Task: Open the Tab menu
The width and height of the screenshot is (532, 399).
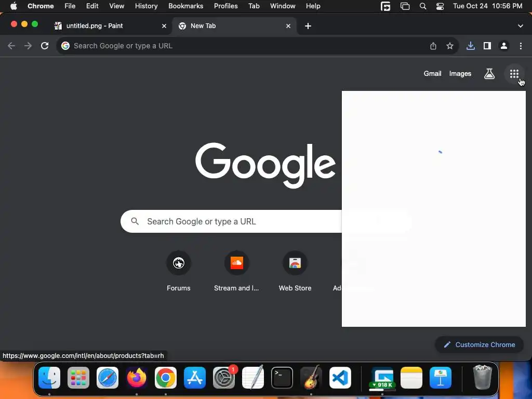Action: [254, 6]
